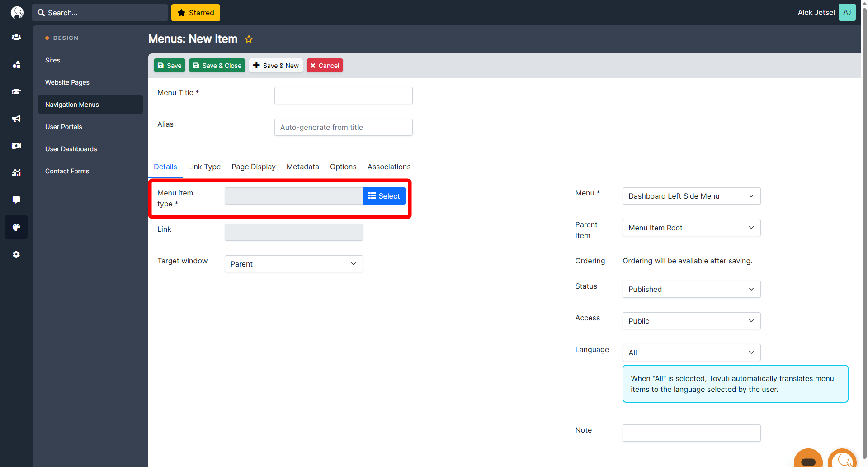Open Website Pages
The width and height of the screenshot is (868, 467).
[90, 82]
